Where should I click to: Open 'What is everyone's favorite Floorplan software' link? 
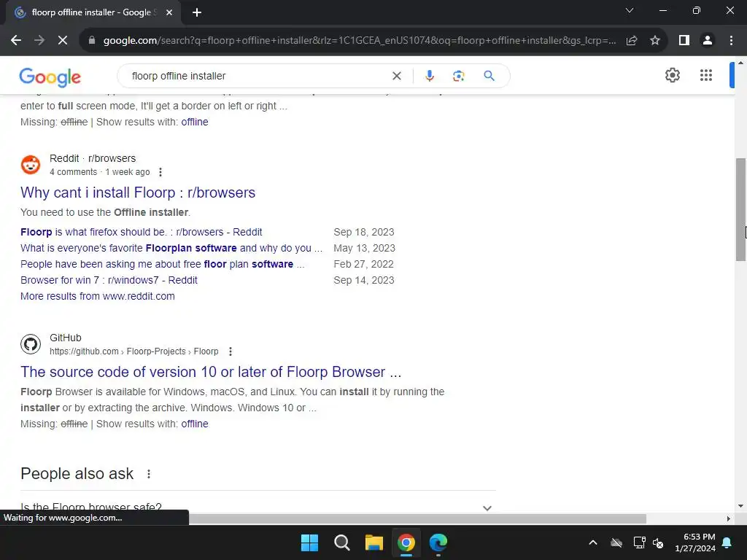click(x=171, y=248)
